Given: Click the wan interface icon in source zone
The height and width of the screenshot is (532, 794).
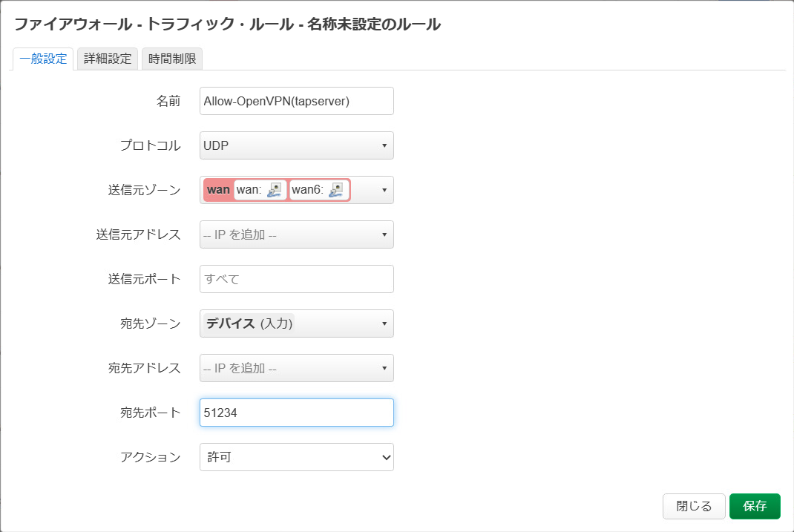Looking at the screenshot, I should [x=274, y=190].
